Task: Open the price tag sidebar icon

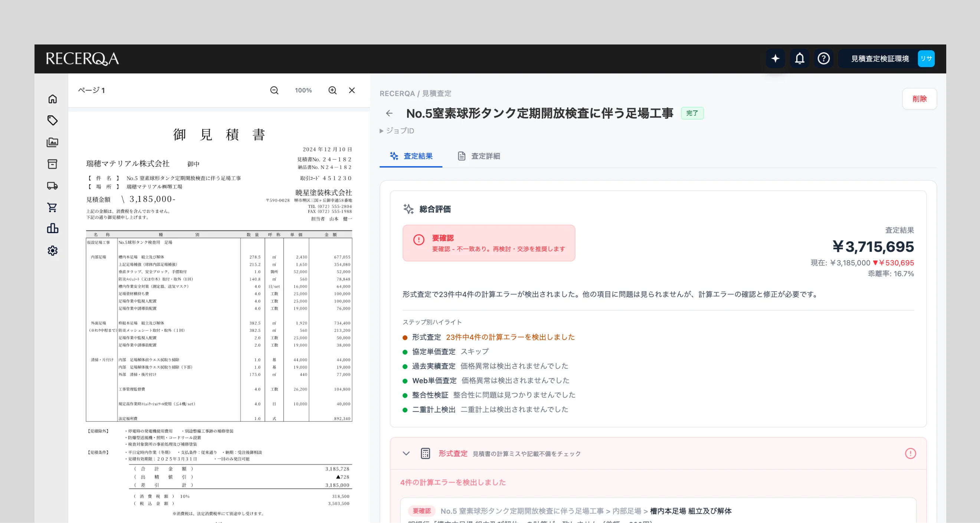Action: 52,120
